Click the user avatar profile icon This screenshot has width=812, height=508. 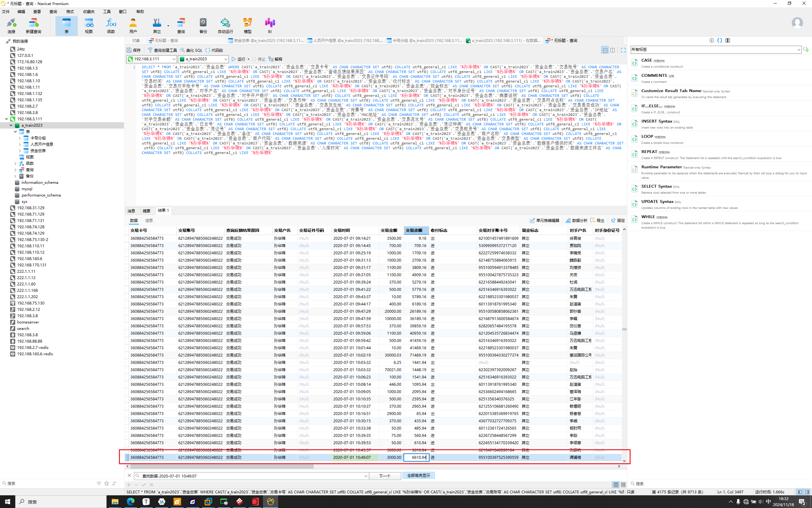797,23
